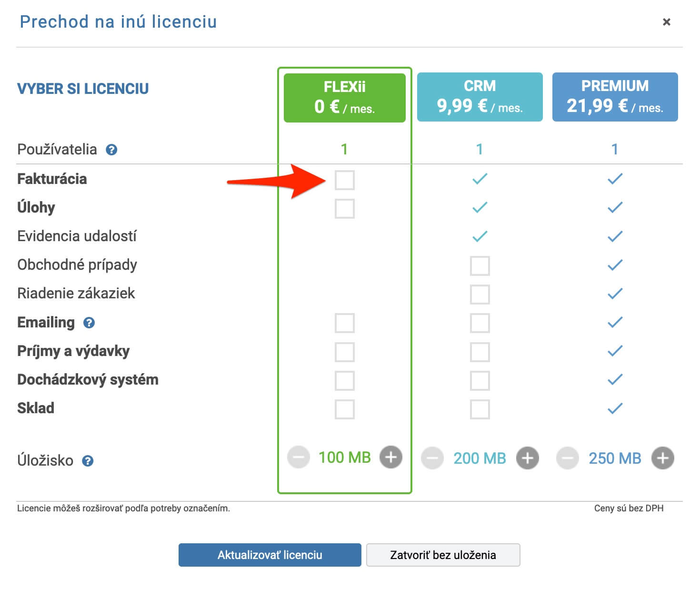The height and width of the screenshot is (590, 700).
Task: Choose the PREMIUM 21,99 € license plan
Action: (615, 97)
